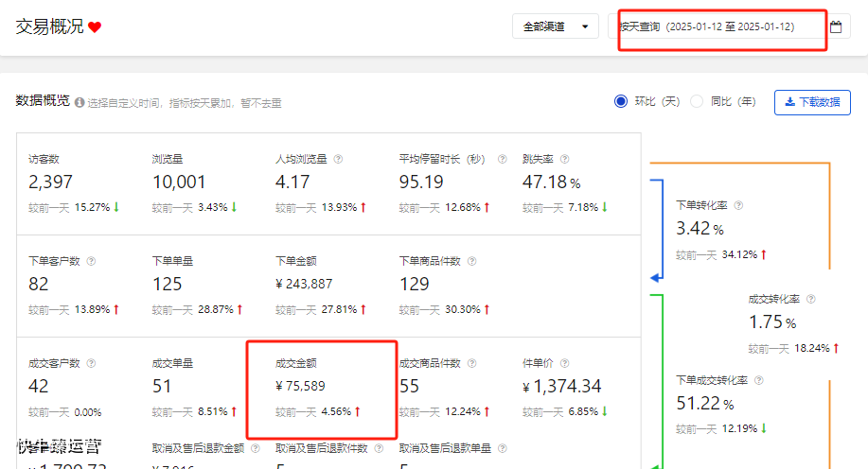The height and width of the screenshot is (469, 868).
Task: Click help icon beside 下单客户数
Action: coord(91,261)
